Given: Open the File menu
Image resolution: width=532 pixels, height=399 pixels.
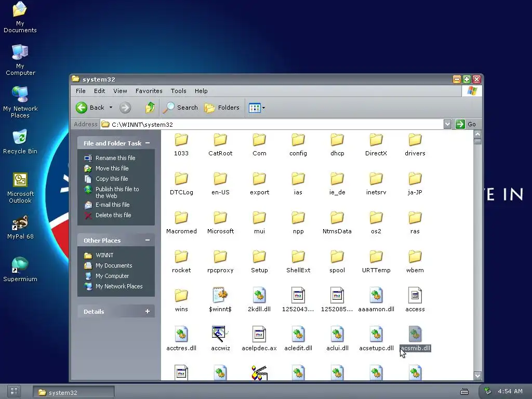Looking at the screenshot, I should click(81, 91).
